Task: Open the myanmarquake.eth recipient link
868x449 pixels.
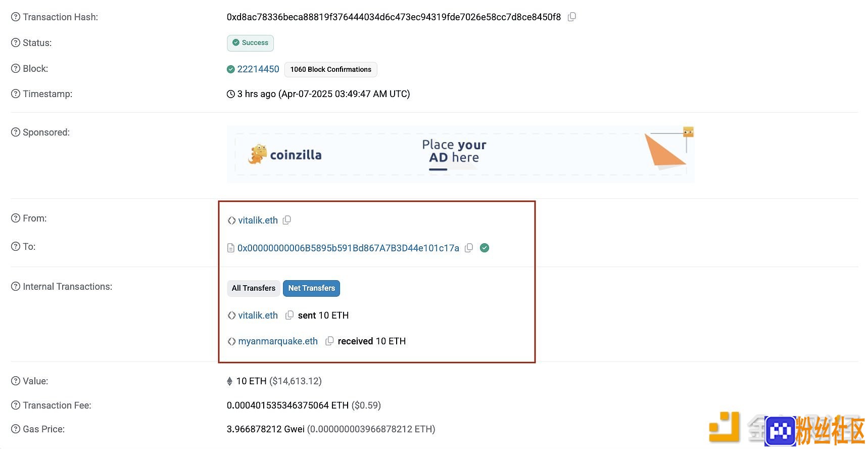Action: 278,341
